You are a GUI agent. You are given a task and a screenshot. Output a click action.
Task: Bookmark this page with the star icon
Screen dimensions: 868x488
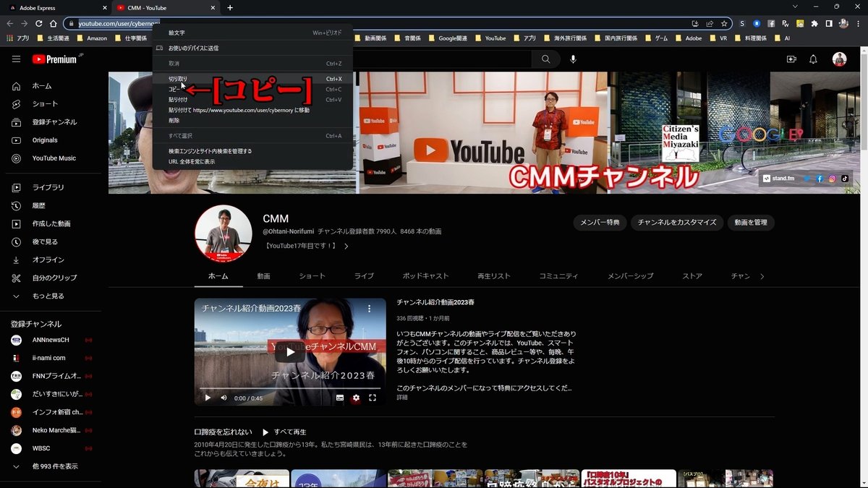click(724, 23)
